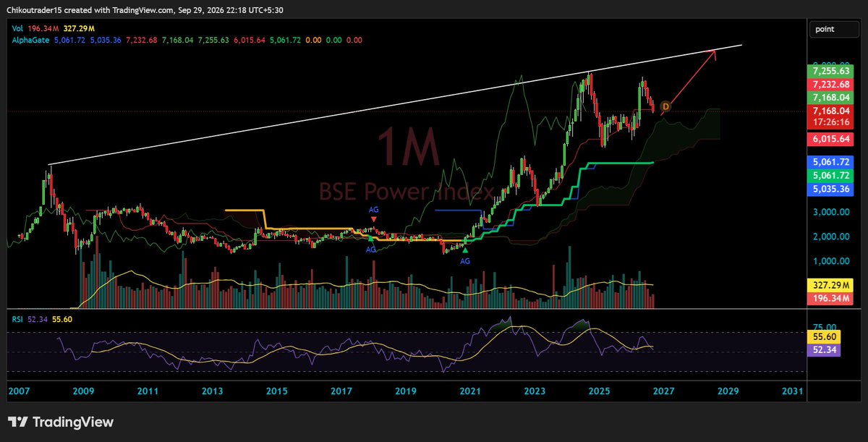Click the green 7,255.63 price-axis label

830,72
